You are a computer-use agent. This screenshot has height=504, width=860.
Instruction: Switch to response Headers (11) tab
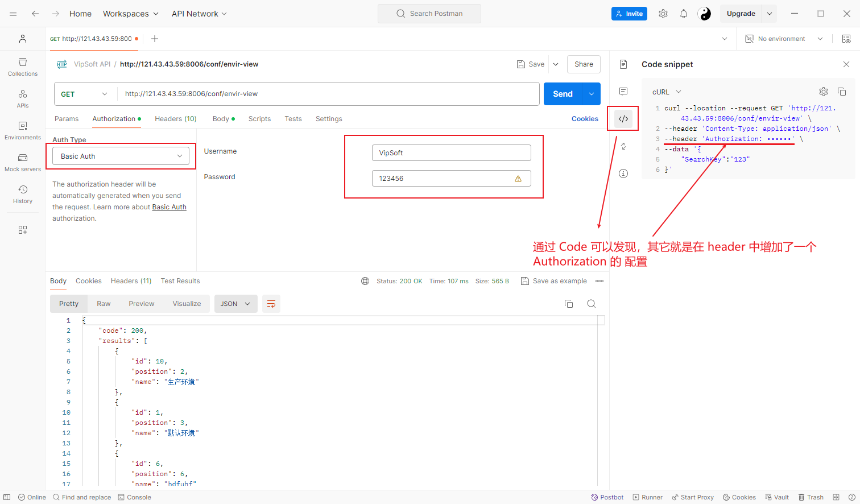(x=131, y=281)
